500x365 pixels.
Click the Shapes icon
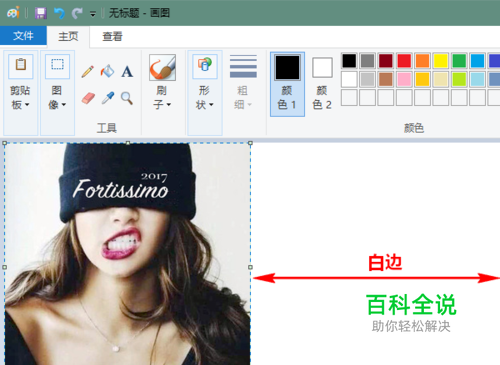click(205, 65)
